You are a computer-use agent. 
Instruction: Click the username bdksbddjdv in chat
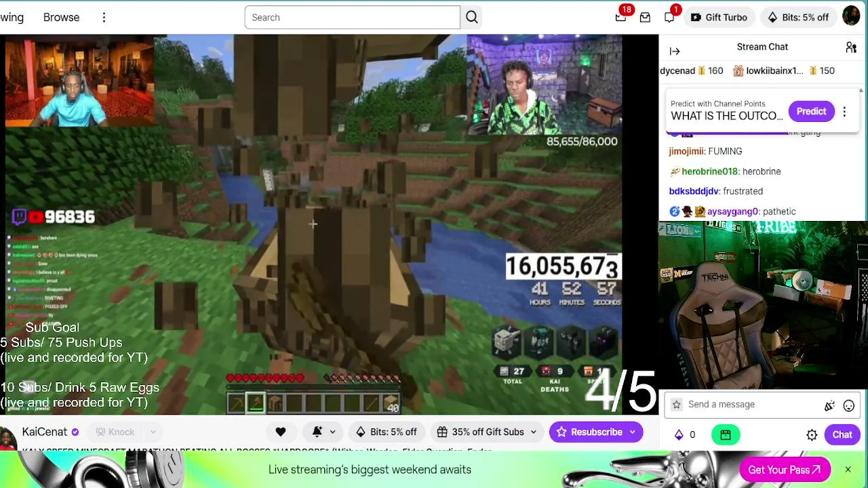tap(694, 191)
